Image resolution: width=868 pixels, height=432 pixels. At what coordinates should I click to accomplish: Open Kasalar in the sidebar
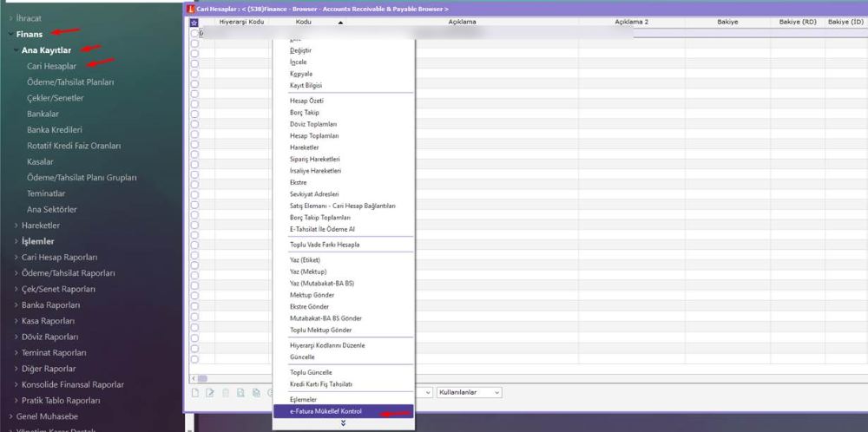[x=40, y=162]
